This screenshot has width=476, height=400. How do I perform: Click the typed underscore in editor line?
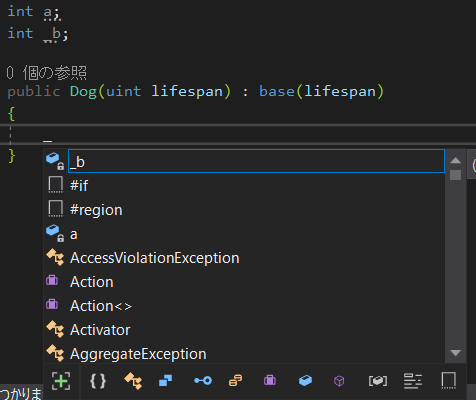coord(47,141)
